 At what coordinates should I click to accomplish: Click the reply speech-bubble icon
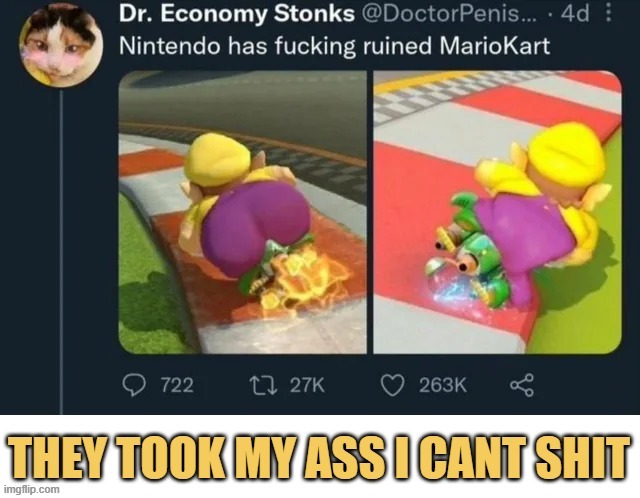click(x=133, y=385)
